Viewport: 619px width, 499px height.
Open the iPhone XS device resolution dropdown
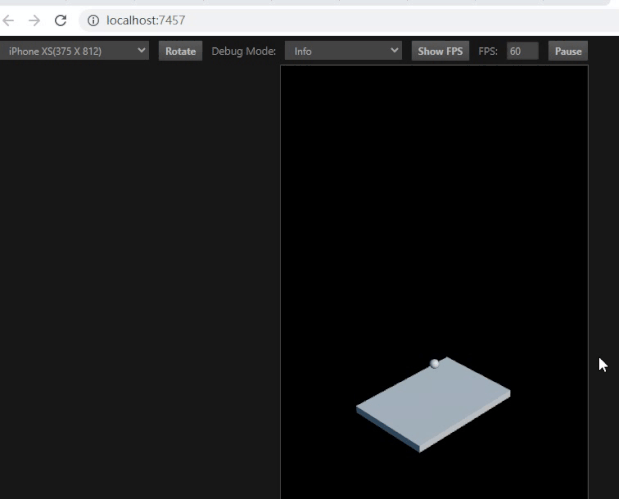coord(74,51)
